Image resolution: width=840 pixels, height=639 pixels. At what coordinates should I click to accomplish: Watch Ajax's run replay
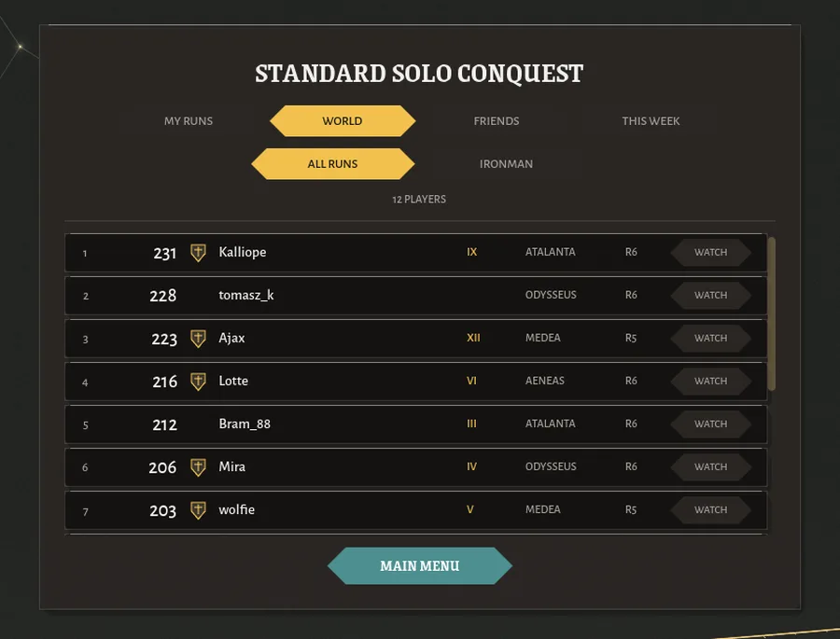711,338
